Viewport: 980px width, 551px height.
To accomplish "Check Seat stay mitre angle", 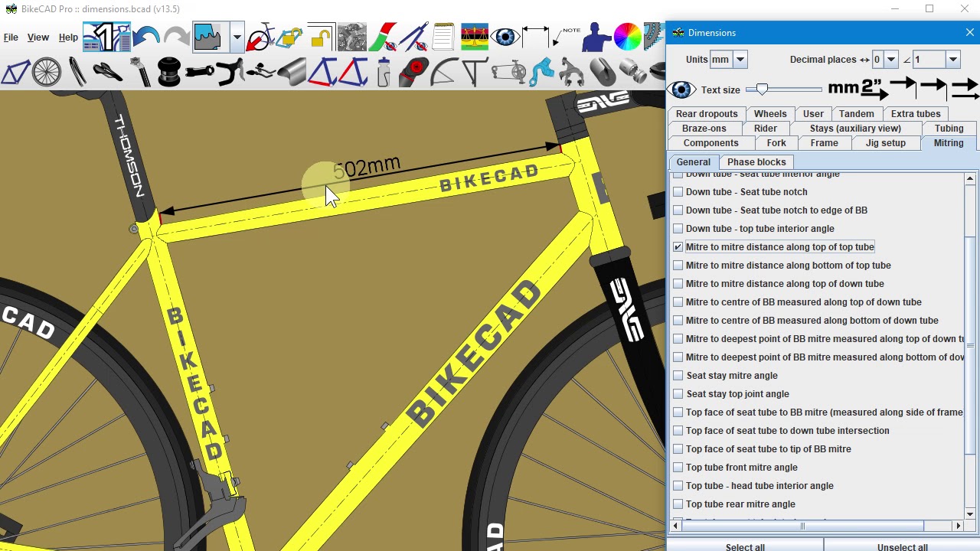I will tap(678, 376).
